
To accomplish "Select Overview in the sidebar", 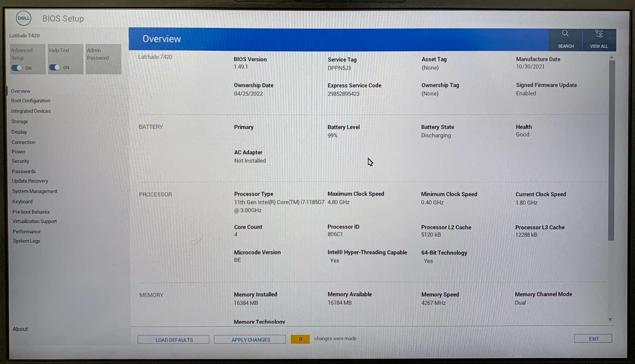I will (x=21, y=91).
